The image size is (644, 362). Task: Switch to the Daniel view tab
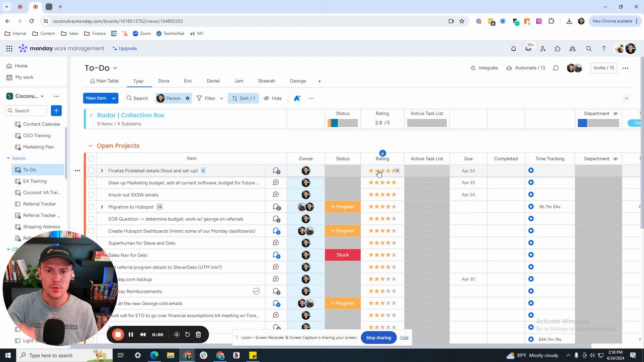pos(213,81)
